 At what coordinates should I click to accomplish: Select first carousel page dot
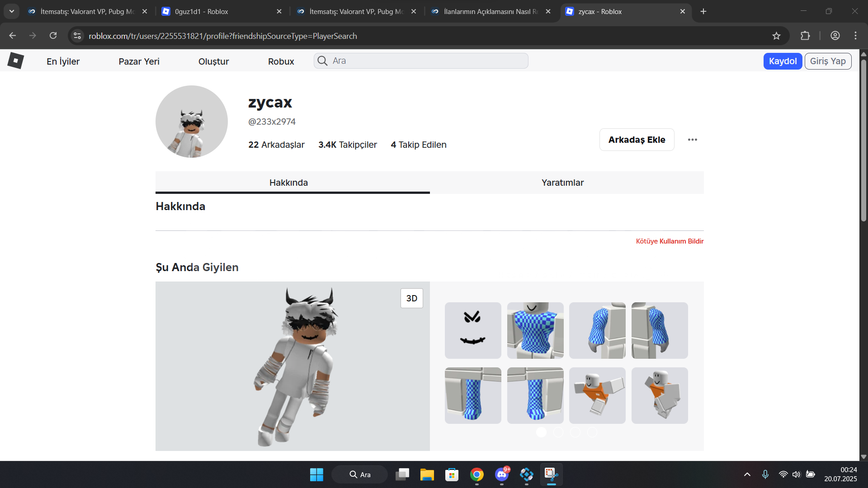point(541,432)
